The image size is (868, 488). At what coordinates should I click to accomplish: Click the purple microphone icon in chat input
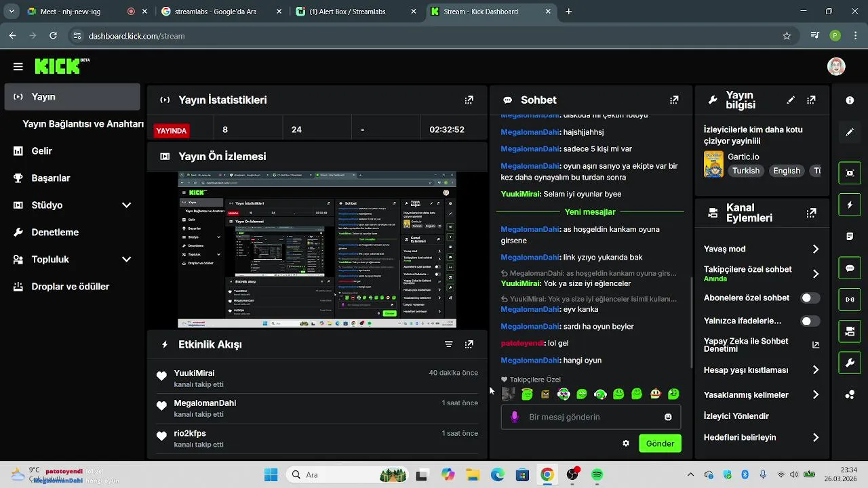515,417
